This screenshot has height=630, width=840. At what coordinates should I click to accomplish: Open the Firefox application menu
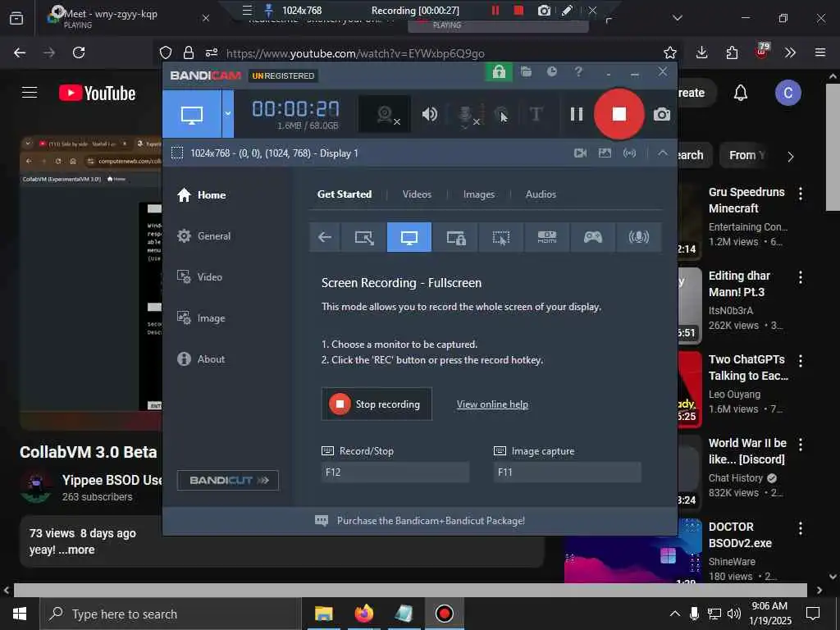click(819, 52)
